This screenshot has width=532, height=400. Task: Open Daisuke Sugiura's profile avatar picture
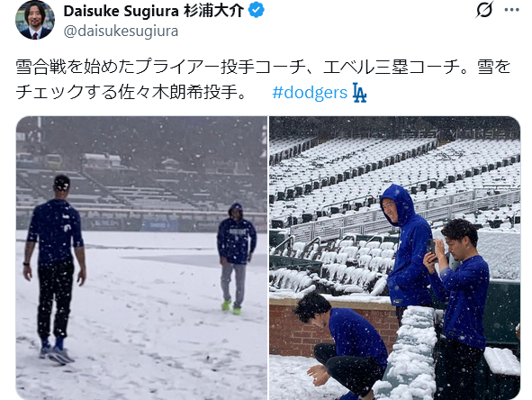pos(35,20)
